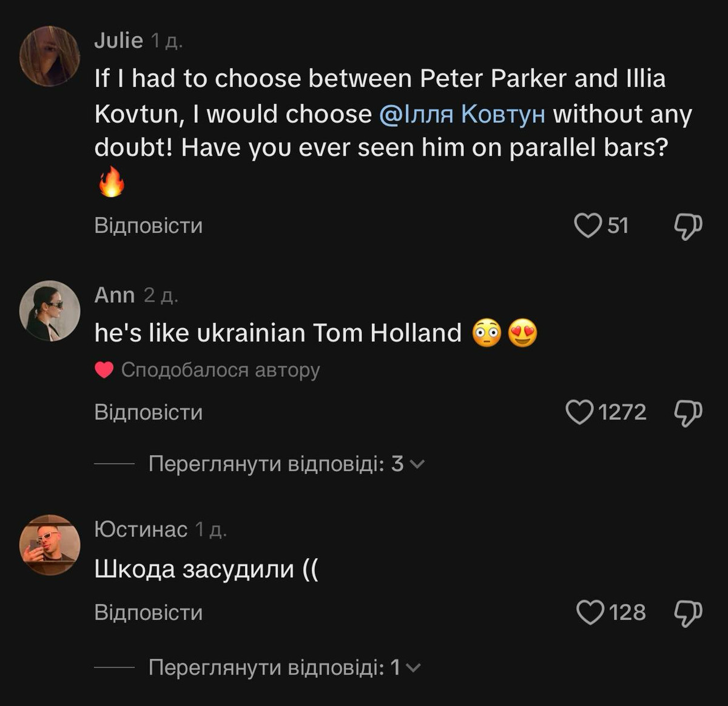
Task: Open Julie's profile picture
Action: (x=50, y=56)
